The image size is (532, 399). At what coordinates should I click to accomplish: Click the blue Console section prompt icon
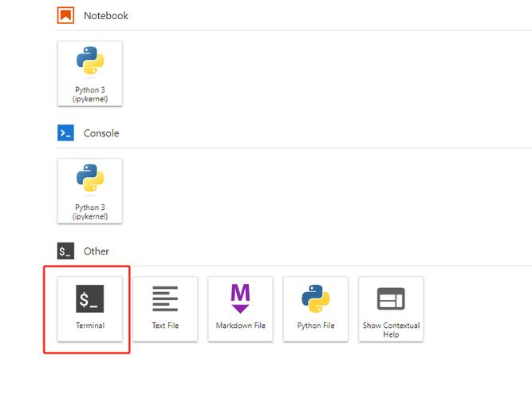[x=65, y=133]
